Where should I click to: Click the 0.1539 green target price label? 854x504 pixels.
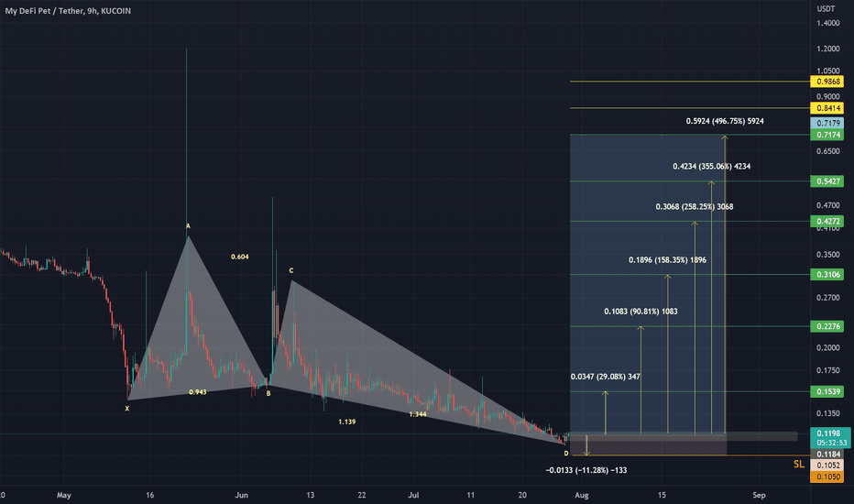(x=827, y=392)
